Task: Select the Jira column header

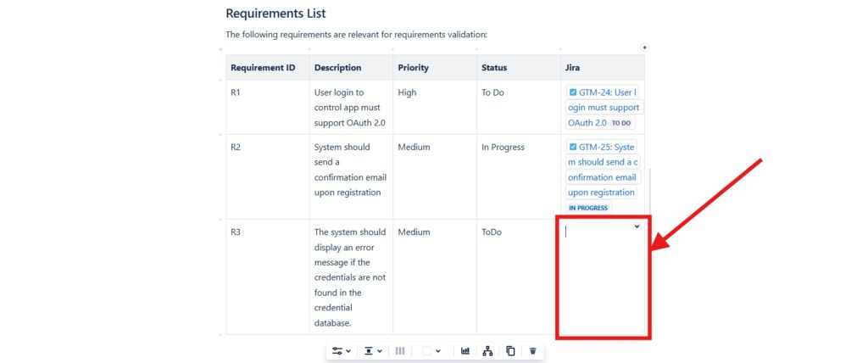Action: (573, 68)
